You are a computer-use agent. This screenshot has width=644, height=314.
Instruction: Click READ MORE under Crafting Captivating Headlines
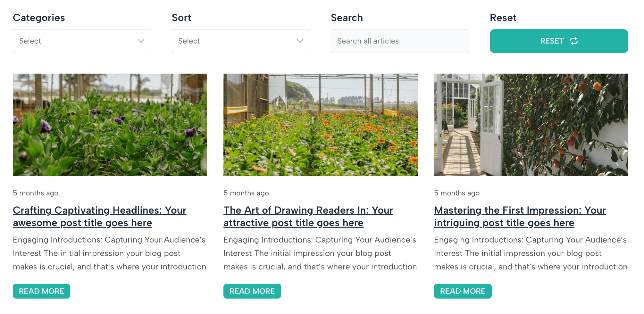click(x=41, y=291)
